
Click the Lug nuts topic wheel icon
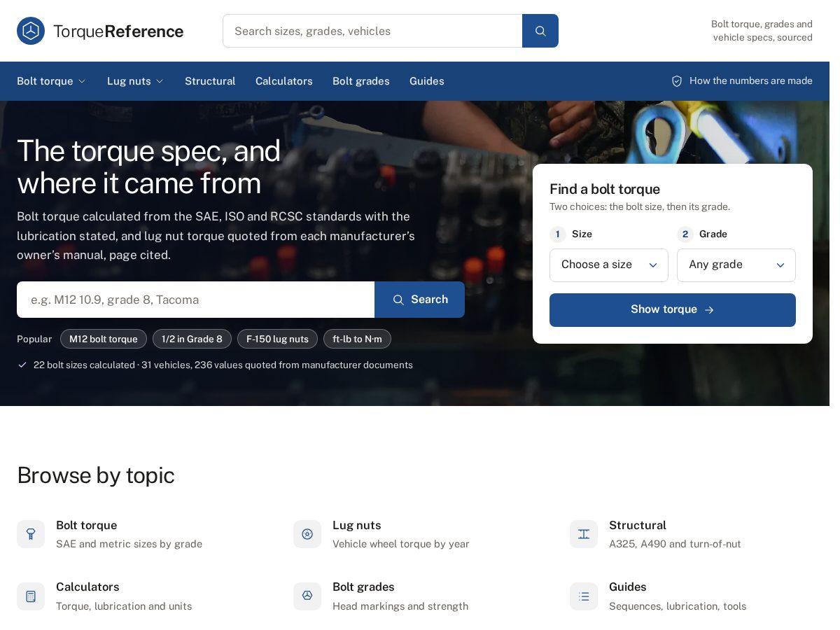(x=307, y=534)
